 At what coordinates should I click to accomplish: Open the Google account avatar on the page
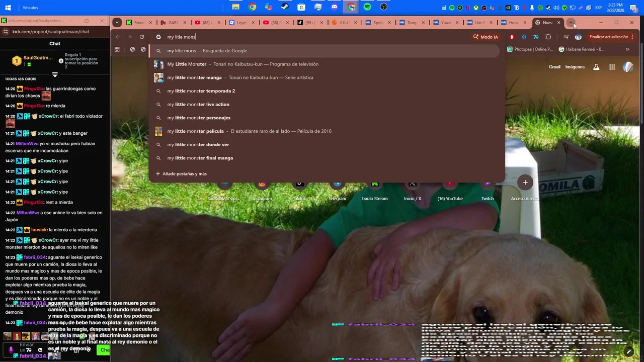click(628, 67)
